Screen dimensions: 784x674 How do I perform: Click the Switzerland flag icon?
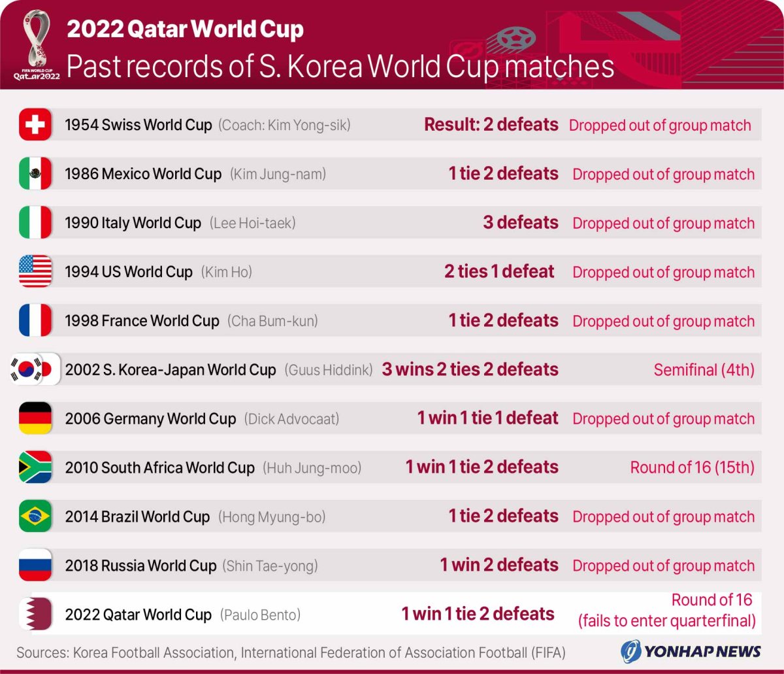tap(35, 124)
